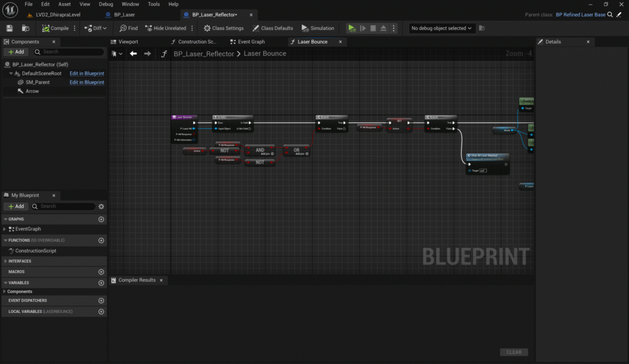Add a new graph with plus icon
Screen dimensions: 629x364
coord(101,219)
